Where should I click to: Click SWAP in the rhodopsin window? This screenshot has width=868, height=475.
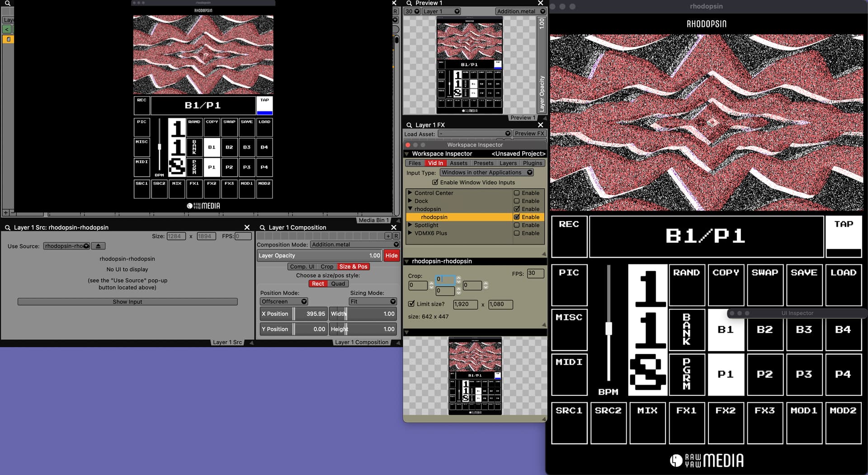click(x=765, y=285)
